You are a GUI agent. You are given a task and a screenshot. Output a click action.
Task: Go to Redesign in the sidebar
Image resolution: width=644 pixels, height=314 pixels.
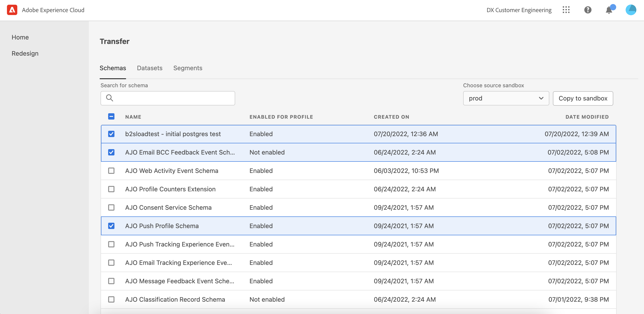25,53
